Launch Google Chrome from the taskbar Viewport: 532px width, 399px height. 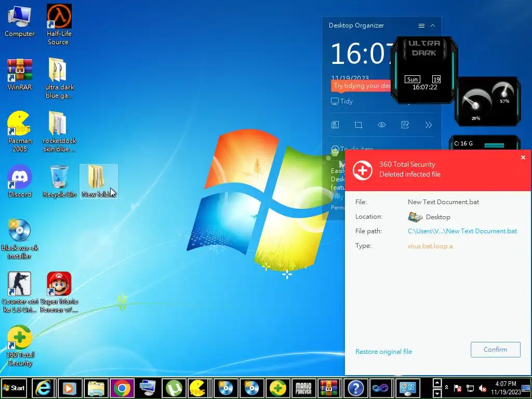click(122, 388)
